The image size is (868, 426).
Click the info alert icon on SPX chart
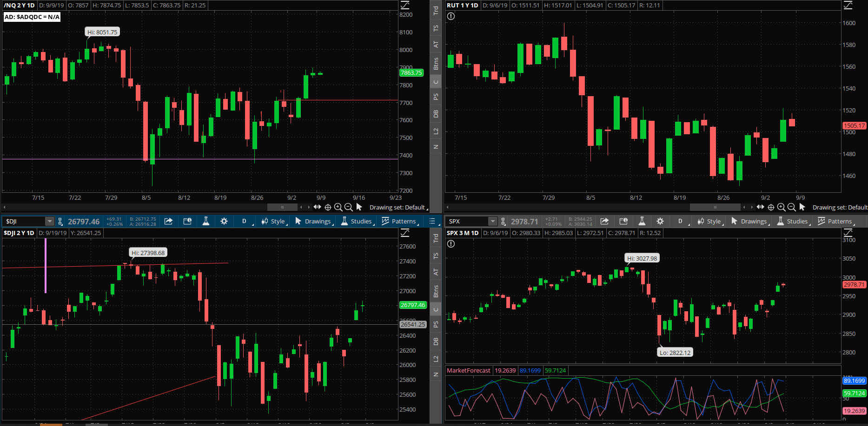(x=451, y=244)
